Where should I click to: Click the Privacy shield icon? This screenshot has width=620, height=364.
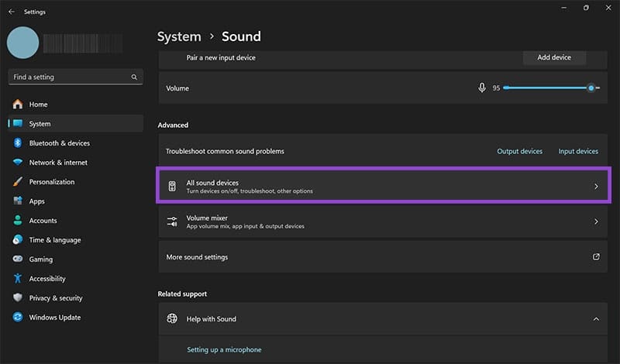[18, 297]
